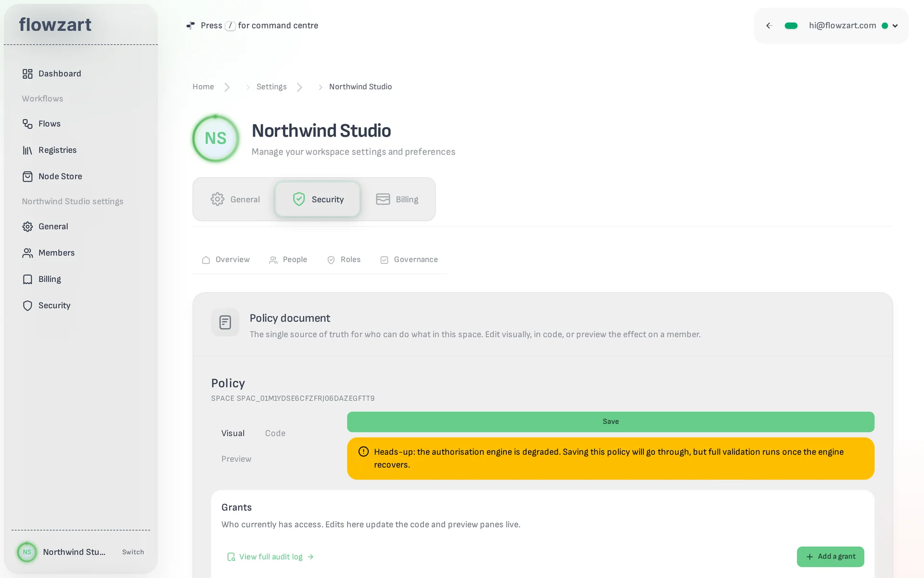Screen dimensions: 924x578
Task: Click the warning icon in degraded banner
Action: (363, 452)
